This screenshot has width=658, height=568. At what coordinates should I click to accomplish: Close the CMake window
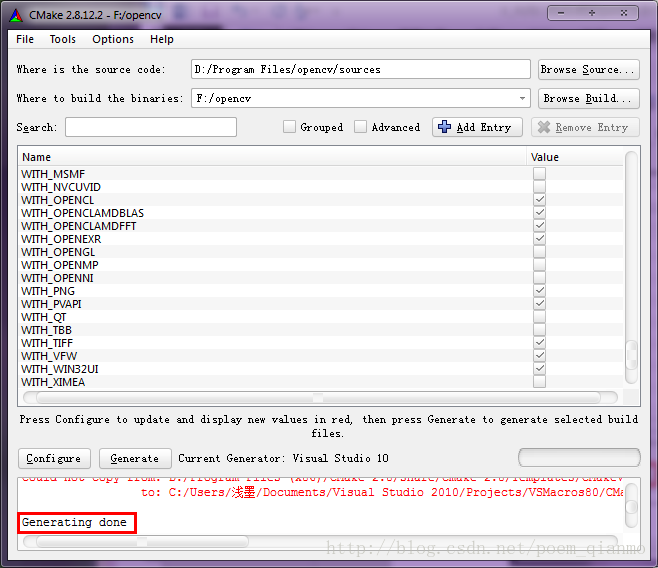coord(624,13)
